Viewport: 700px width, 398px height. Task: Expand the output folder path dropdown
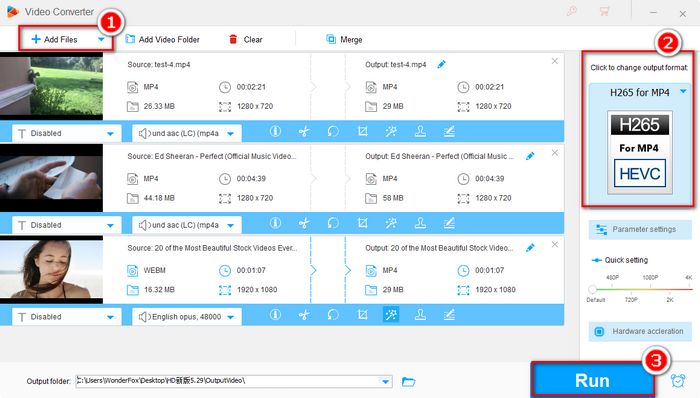[385, 381]
